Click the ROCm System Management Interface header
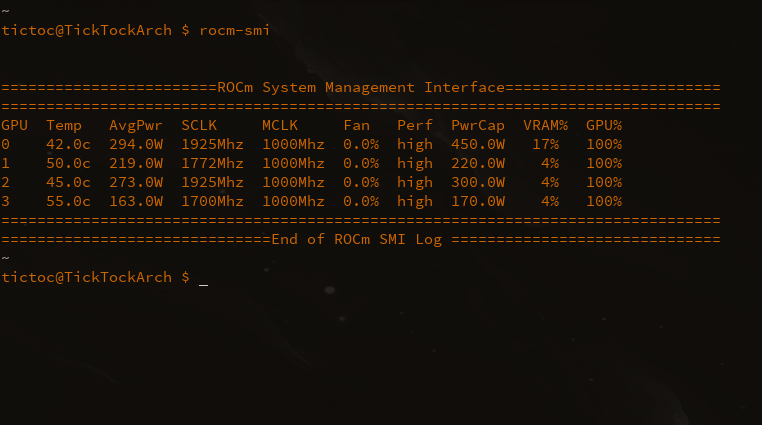762x425 pixels. coord(361,87)
